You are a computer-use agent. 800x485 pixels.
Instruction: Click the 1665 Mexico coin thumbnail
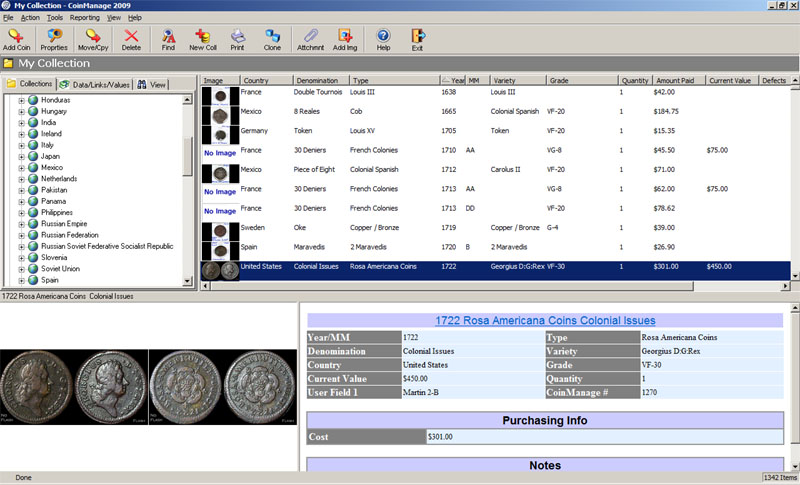[x=220, y=115]
